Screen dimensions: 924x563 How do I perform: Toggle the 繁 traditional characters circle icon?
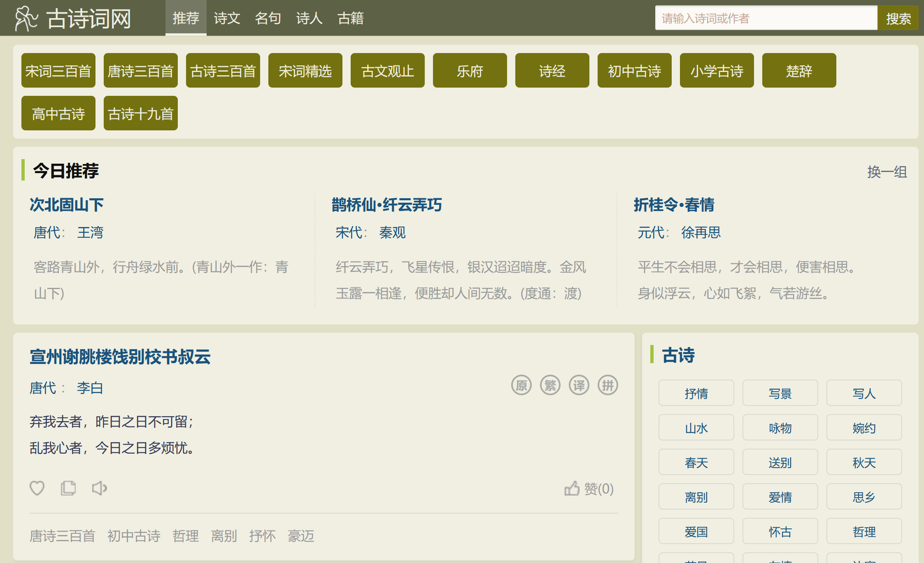tap(550, 385)
